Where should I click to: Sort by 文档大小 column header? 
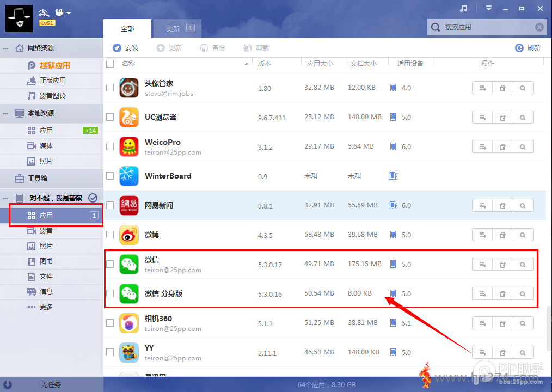click(x=366, y=64)
